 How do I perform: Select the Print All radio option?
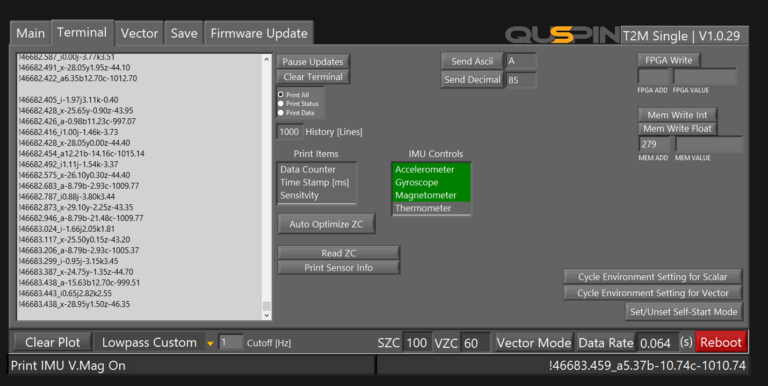coord(281,95)
